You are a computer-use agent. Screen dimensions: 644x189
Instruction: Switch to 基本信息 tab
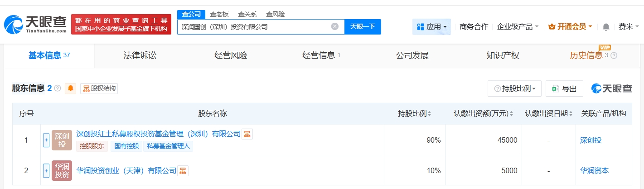(x=49, y=55)
